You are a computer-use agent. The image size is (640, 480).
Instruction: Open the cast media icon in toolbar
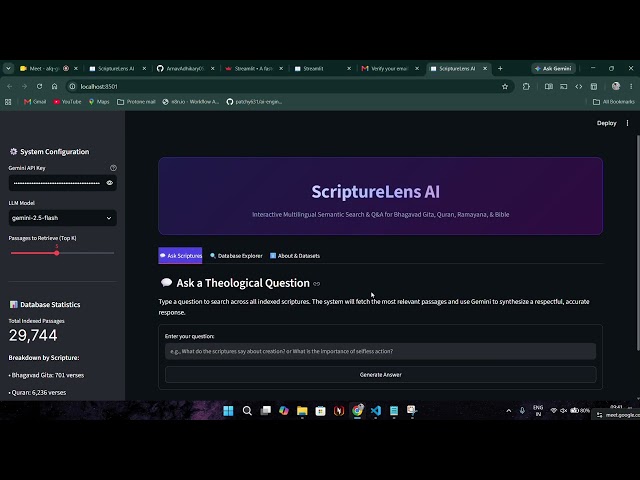coord(564,87)
